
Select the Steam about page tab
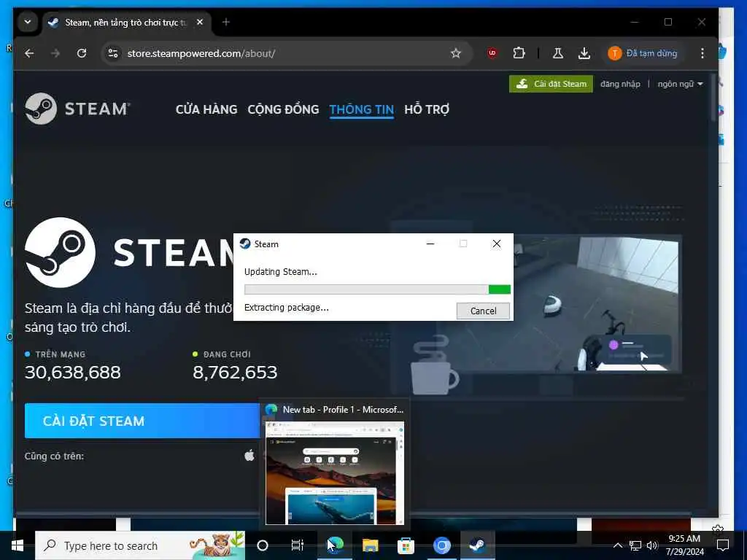[127, 23]
